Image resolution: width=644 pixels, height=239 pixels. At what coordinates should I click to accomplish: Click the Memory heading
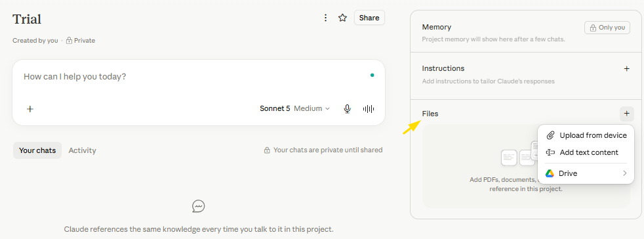437,27
